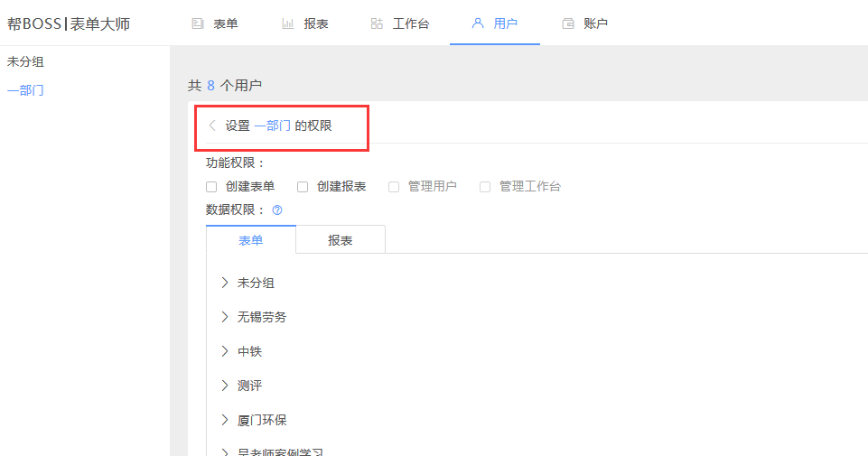The width and height of the screenshot is (868, 456).
Task: Check the 管理工作台 permission box
Action: (485, 187)
